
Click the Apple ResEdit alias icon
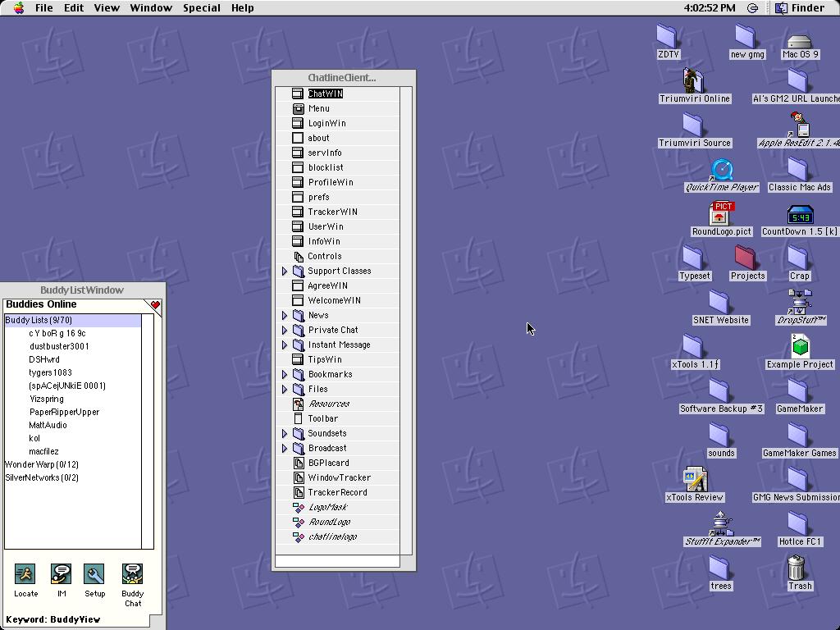799,125
